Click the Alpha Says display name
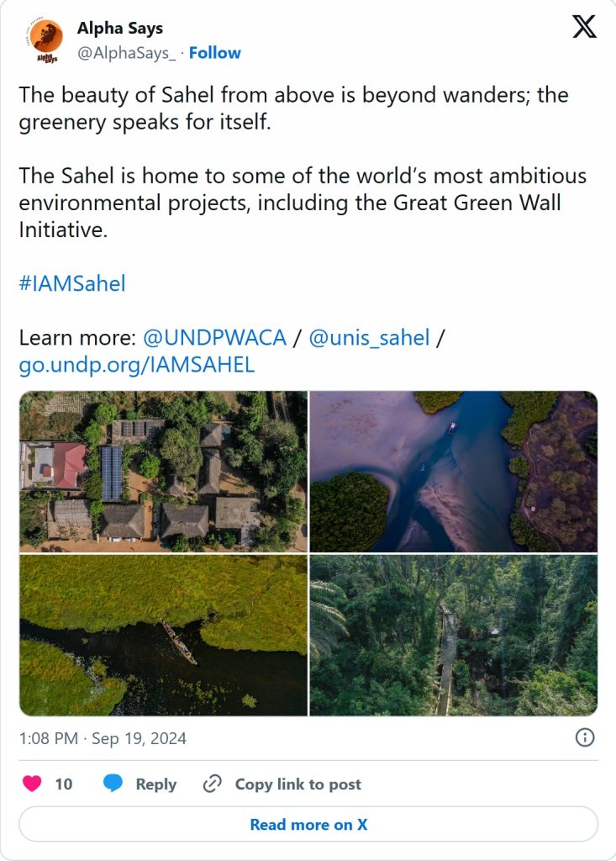Image resolution: width=616 pixels, height=861 pixels. click(120, 29)
